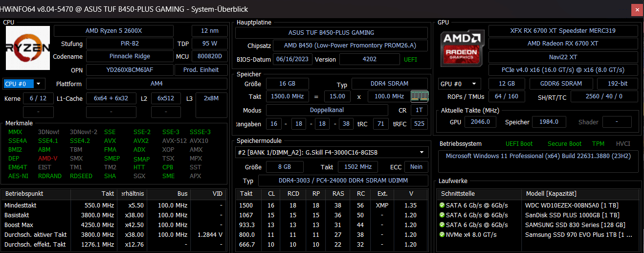Click the AMD Radeon Graphics logo
This screenshot has height=253, width=644.
[463, 48]
